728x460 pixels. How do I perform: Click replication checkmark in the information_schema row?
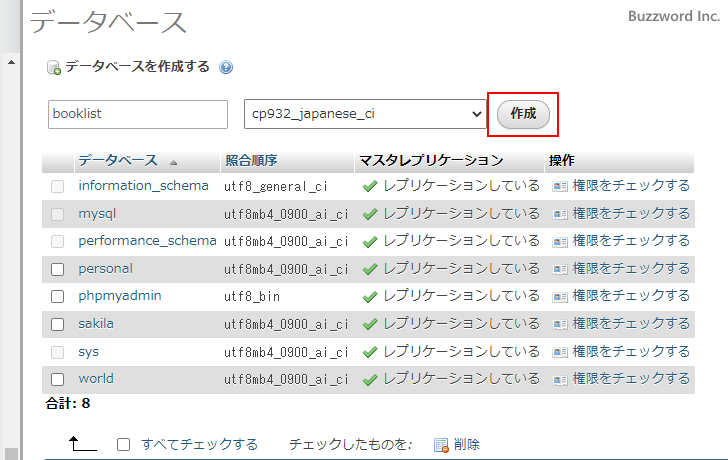point(370,187)
